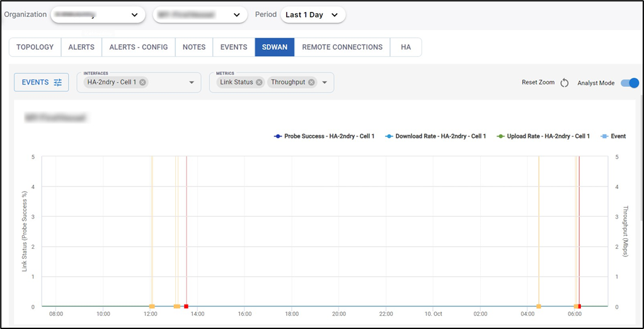Toggle Upload Rate series in legend
The image size is (644, 329).
tap(544, 136)
